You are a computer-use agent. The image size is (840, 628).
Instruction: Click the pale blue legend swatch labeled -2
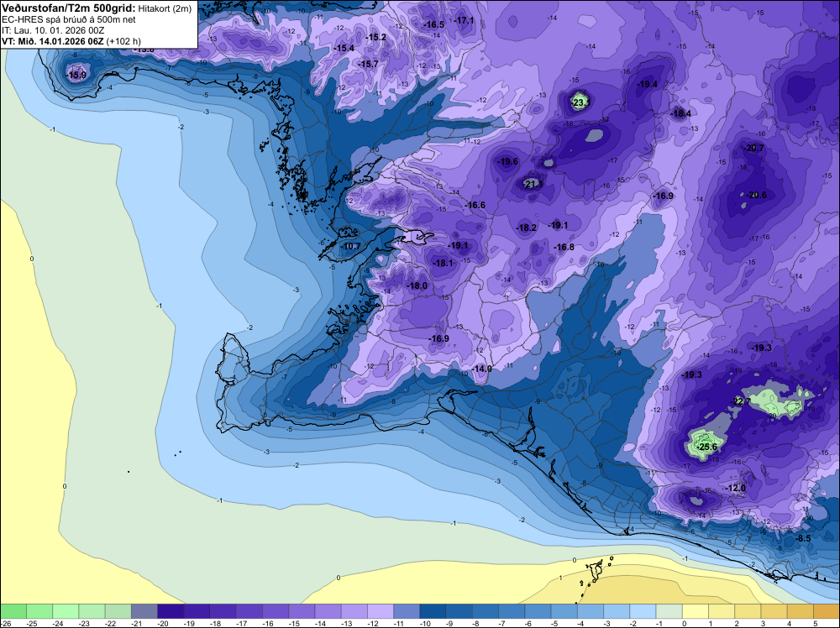(643, 611)
